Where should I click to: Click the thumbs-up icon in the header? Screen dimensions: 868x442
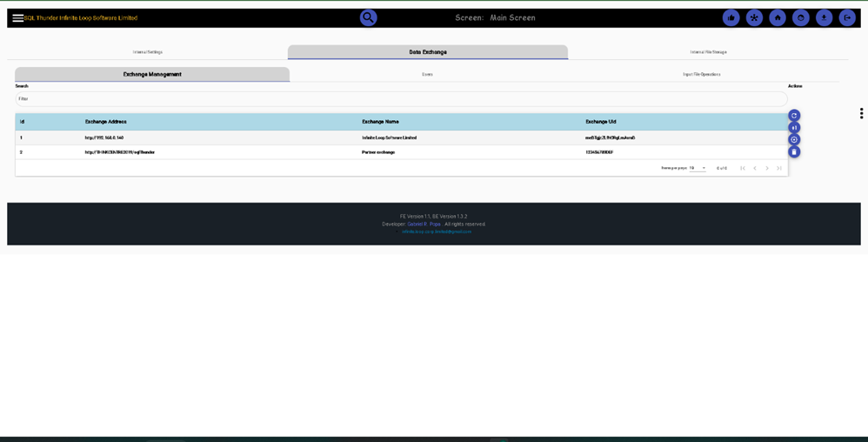(731, 17)
